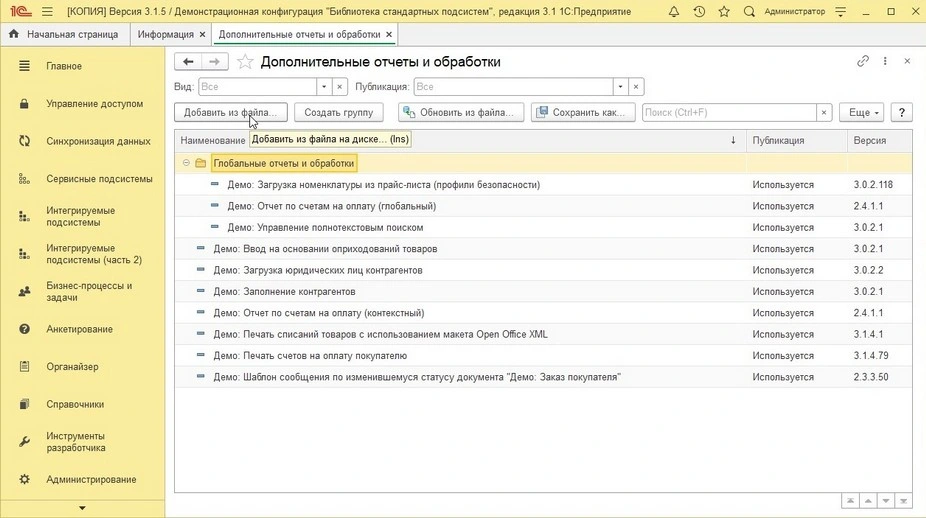This screenshot has height=518, width=926.
Task: Open the history clock icon
Action: click(x=698, y=12)
